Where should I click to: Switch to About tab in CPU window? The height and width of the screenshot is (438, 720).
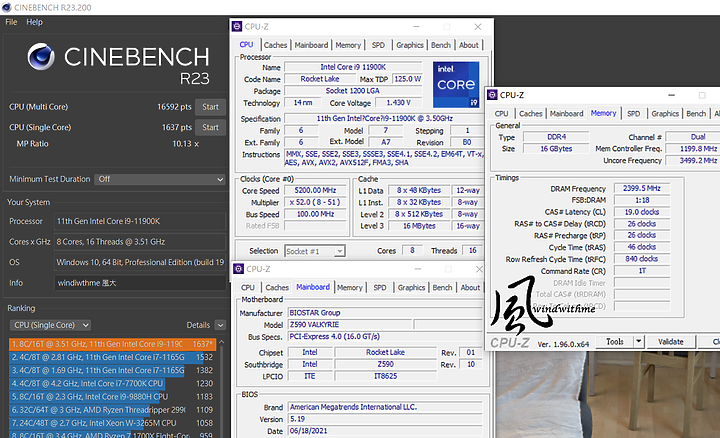[x=469, y=45]
